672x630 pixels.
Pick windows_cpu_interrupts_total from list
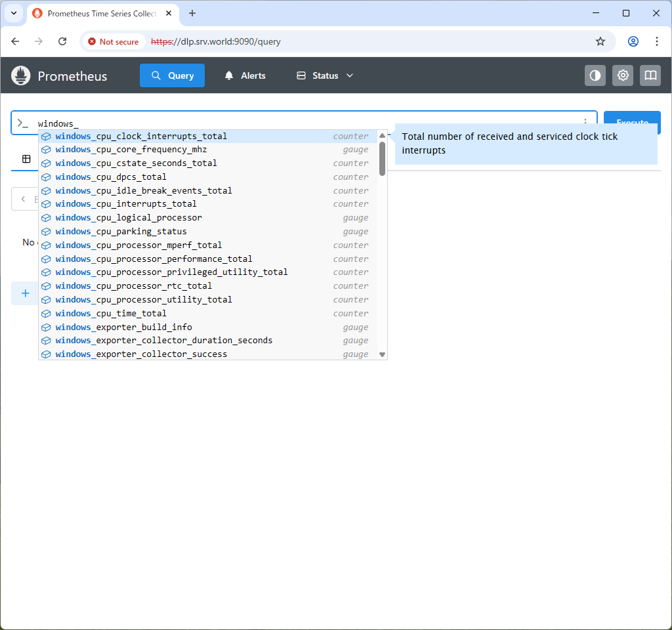pos(208,204)
